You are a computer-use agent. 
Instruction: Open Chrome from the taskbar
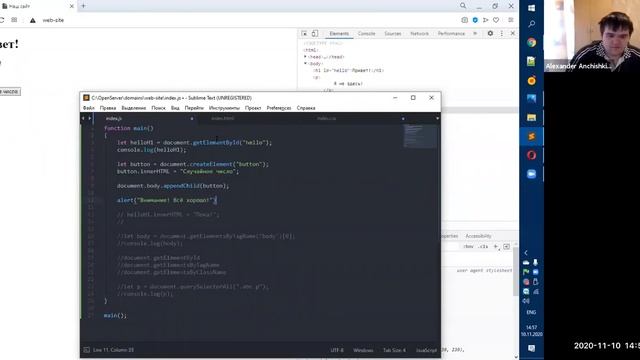point(531,43)
